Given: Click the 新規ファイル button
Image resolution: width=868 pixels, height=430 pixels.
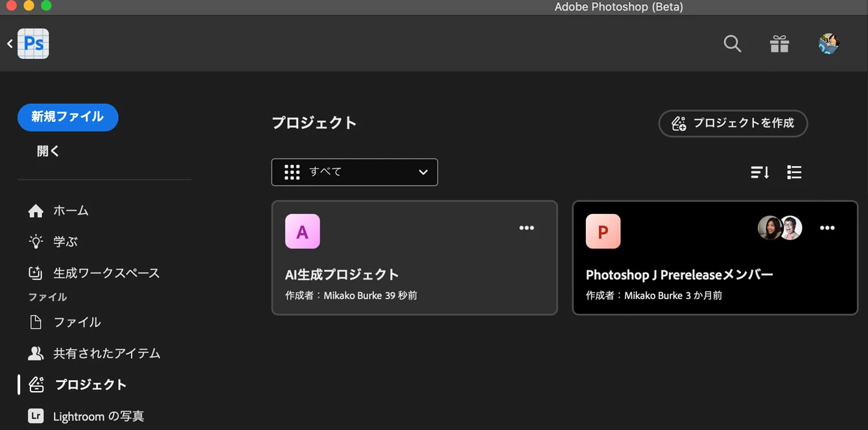Looking at the screenshot, I should [x=67, y=117].
